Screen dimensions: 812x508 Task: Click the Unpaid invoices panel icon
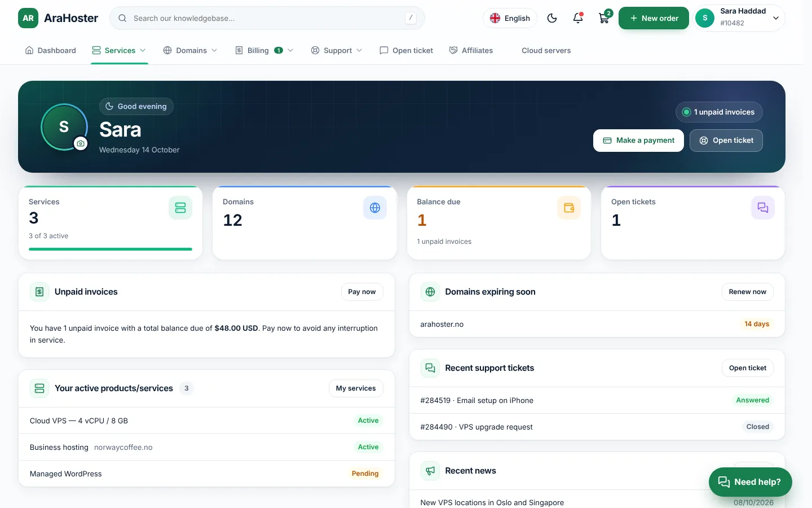point(39,292)
